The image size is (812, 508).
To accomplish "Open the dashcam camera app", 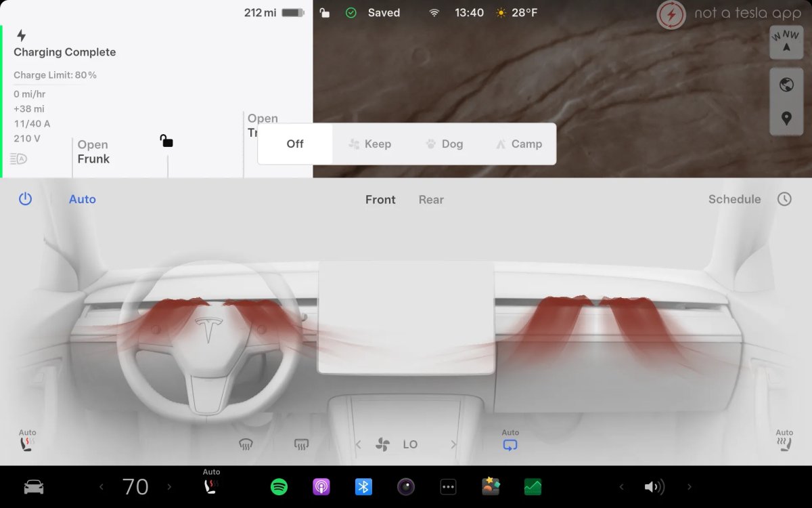I will [x=406, y=487].
